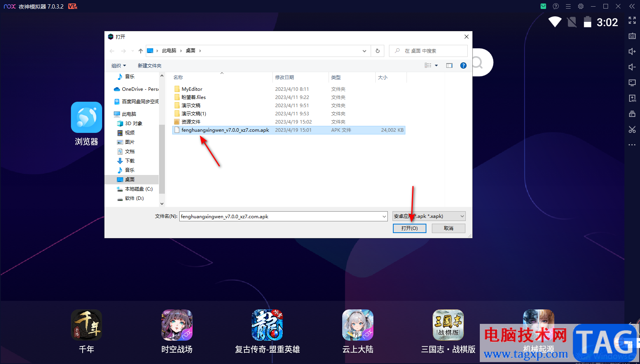
Task: Open Nox hamburger menu
Action: click(568, 6)
